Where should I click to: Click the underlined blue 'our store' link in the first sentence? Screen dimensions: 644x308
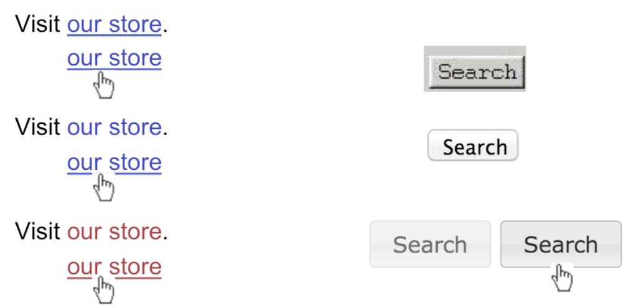pyautogui.click(x=114, y=24)
